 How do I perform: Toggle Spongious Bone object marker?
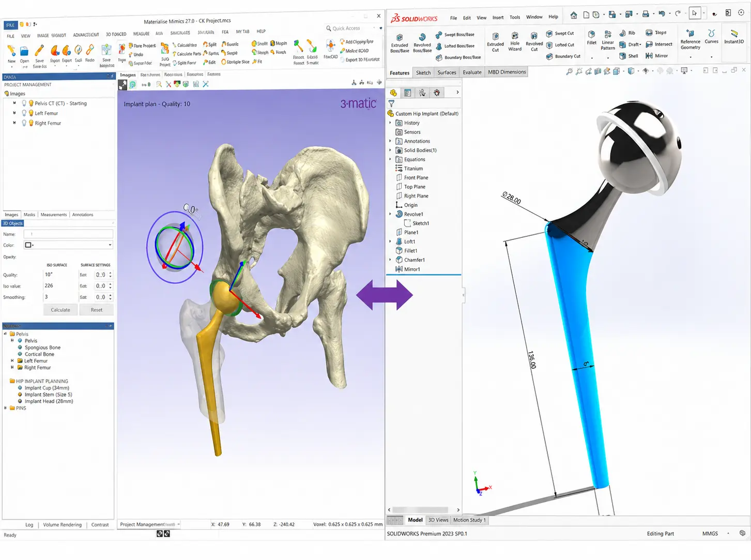click(20, 347)
